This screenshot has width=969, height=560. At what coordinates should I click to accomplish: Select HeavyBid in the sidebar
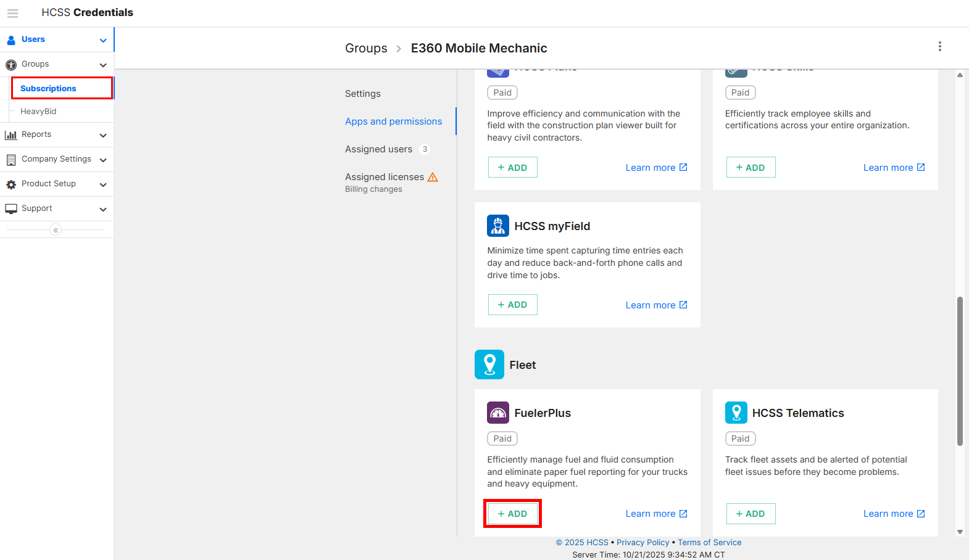click(x=38, y=111)
